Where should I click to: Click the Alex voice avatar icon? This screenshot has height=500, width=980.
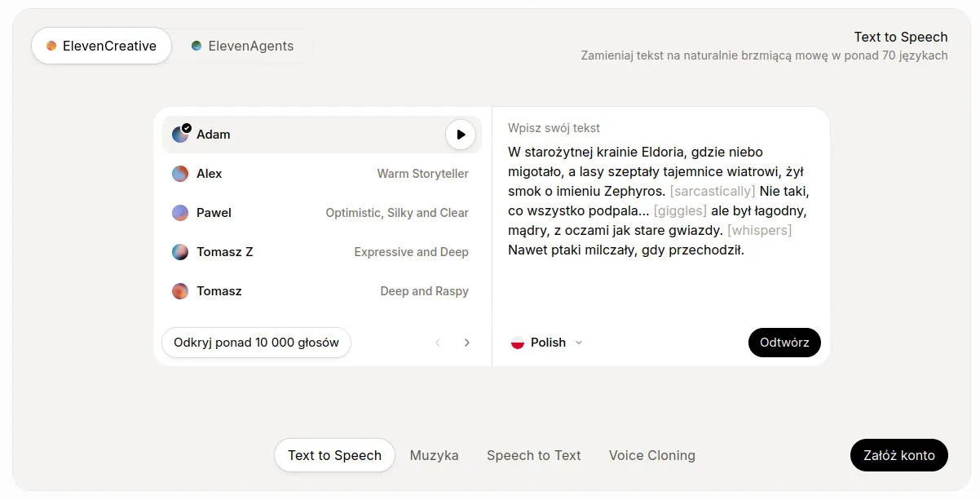pos(179,173)
